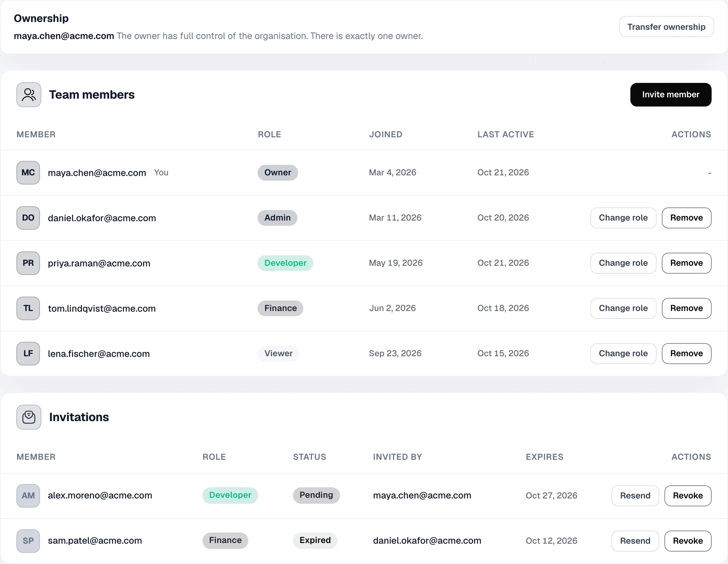The height and width of the screenshot is (564, 728).
Task: Click alex.moreno's Developer invitation badge
Action: tap(230, 495)
